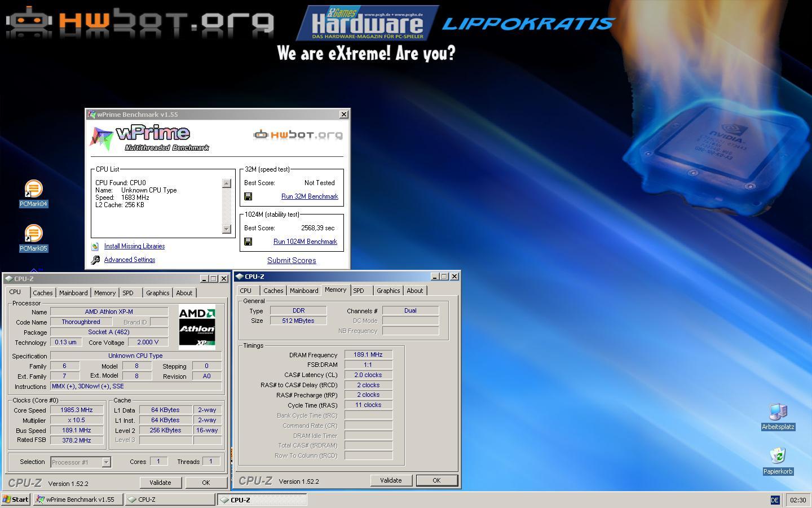Open the Papierkorb recycle bin icon

778,461
